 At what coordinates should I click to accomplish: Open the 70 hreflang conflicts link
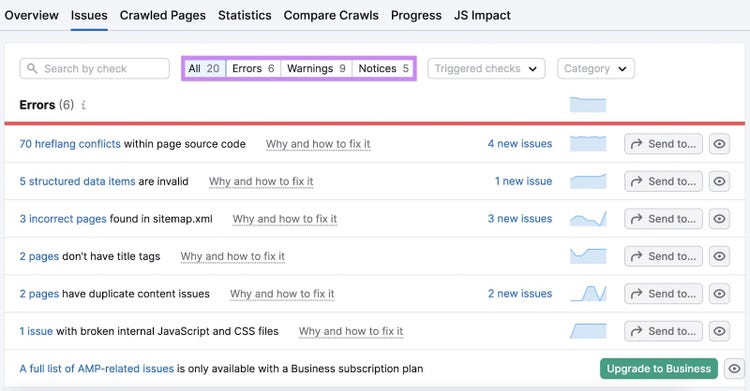tap(70, 144)
